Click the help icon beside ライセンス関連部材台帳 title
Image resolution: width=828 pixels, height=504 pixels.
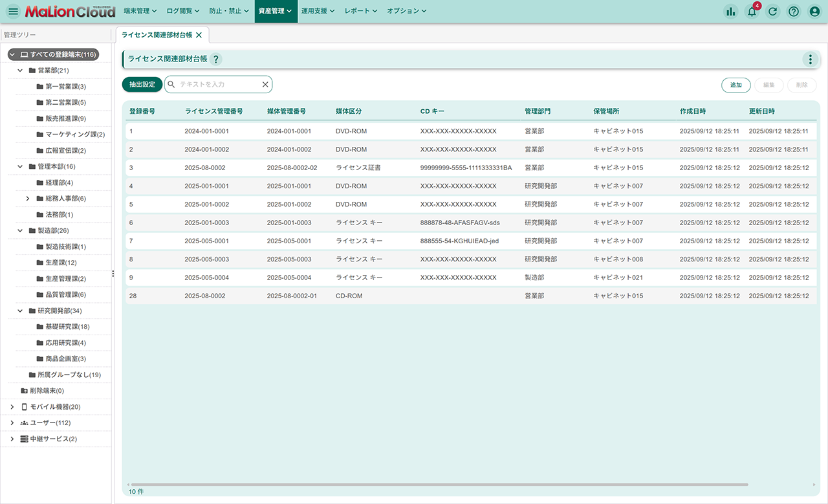(x=216, y=59)
